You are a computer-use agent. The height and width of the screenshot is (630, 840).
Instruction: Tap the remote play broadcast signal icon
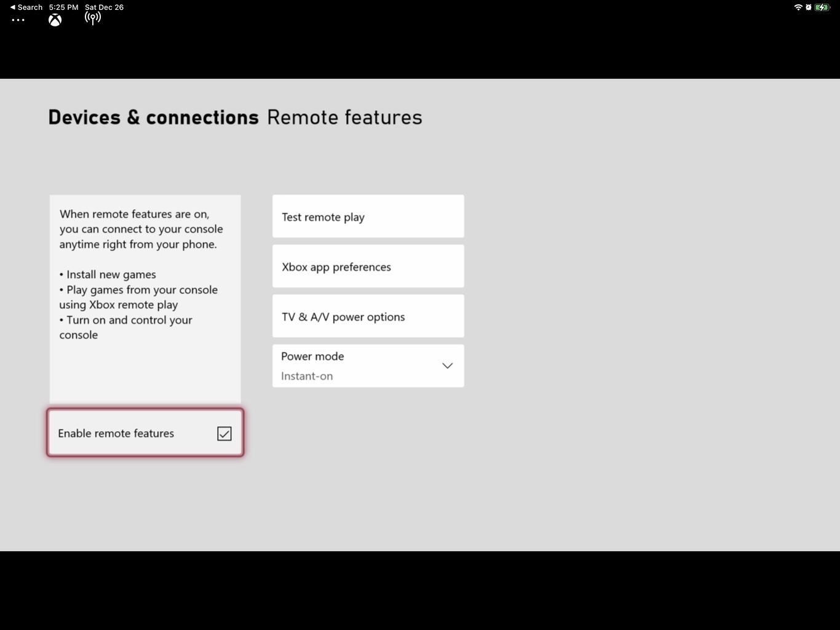pos(93,18)
